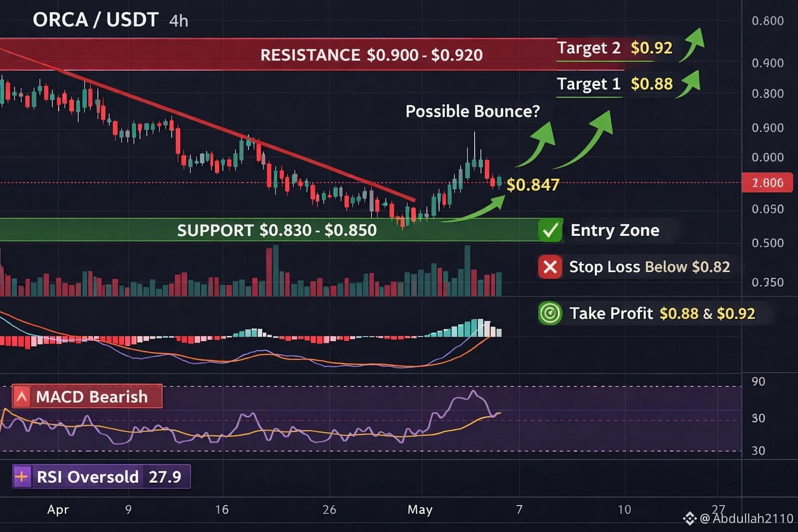Click the $0.88 value next to Target 1
The height and width of the screenshot is (532, 798).
651,84
